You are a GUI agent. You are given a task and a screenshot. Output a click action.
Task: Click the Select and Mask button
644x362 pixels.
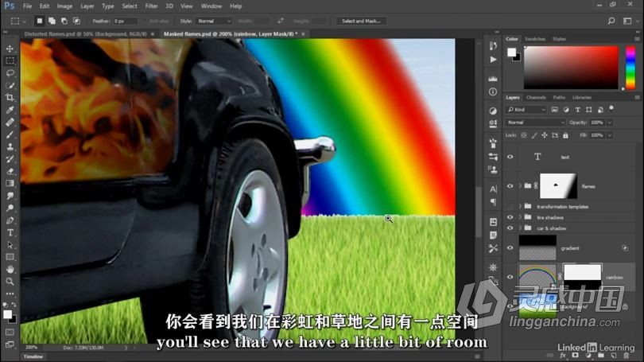coord(361,21)
